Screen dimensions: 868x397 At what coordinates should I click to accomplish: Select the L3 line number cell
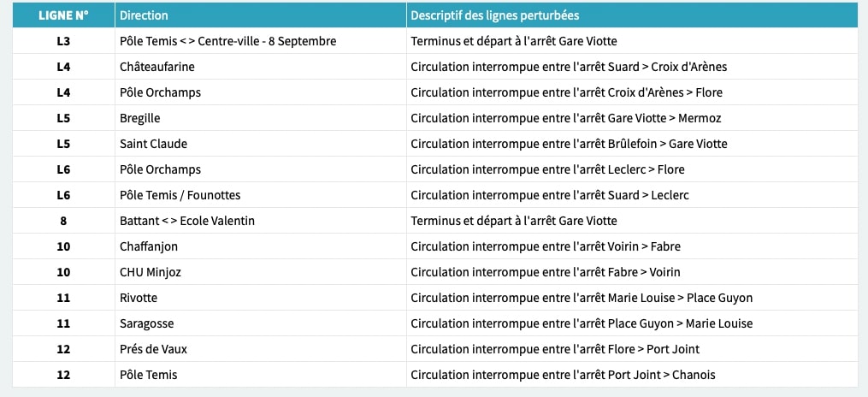63,41
